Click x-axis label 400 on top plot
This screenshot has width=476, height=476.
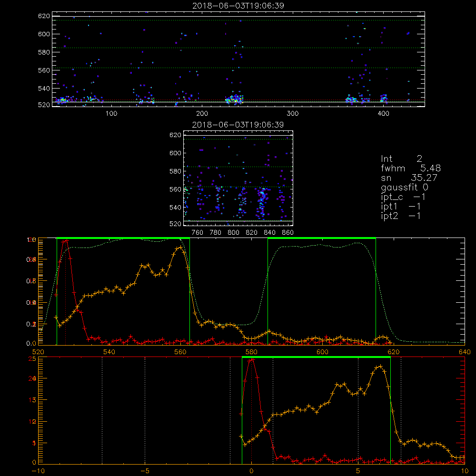[383, 114]
